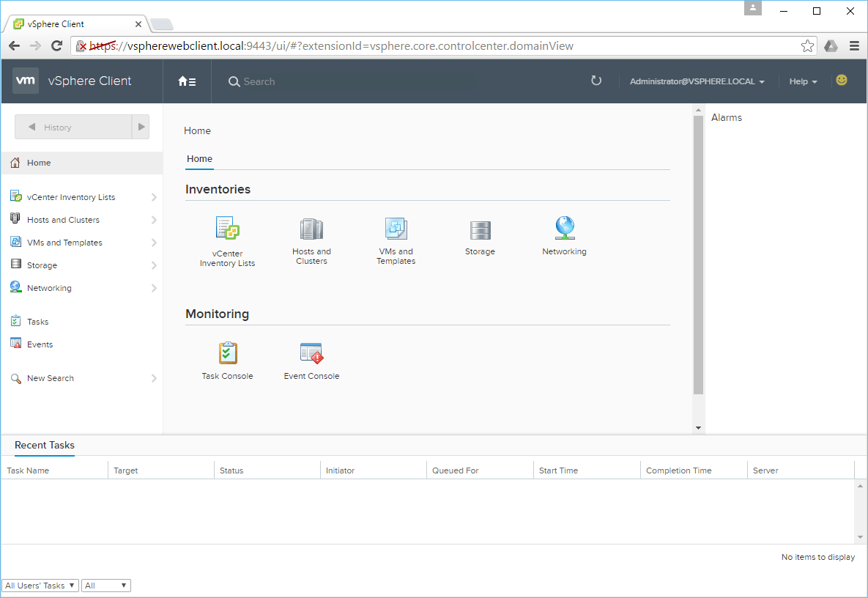The height and width of the screenshot is (598, 868).
Task: Click the vSphere Search field
Action: (352, 81)
